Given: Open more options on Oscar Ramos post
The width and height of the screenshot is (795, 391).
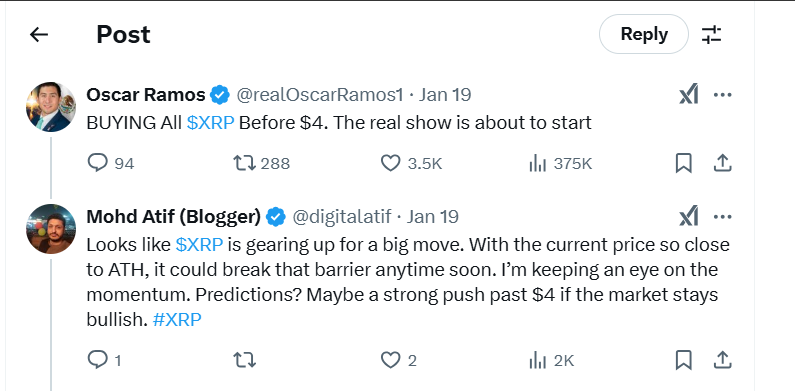Looking at the screenshot, I should [x=722, y=95].
